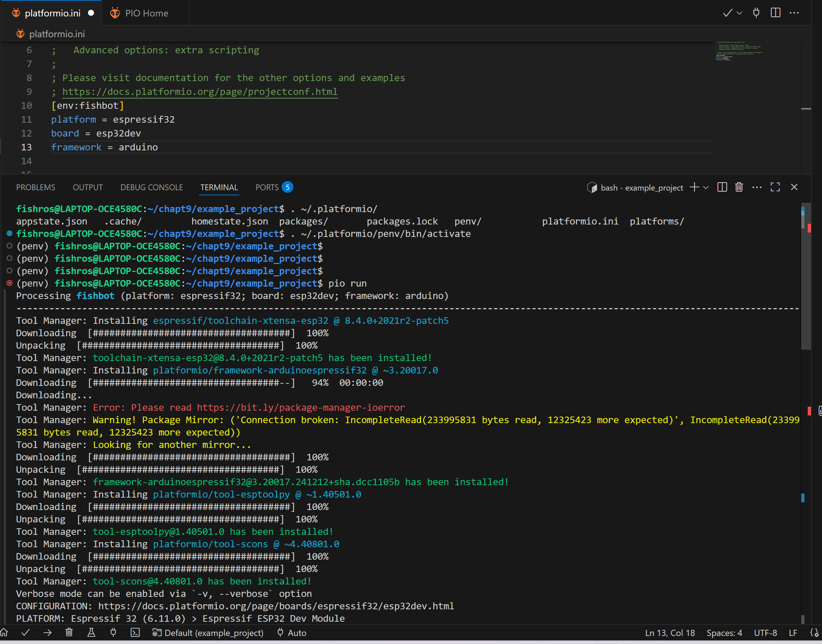Screen dimensions: 822x644
Task: Change end of line sequence LF
Action: [x=793, y=633]
